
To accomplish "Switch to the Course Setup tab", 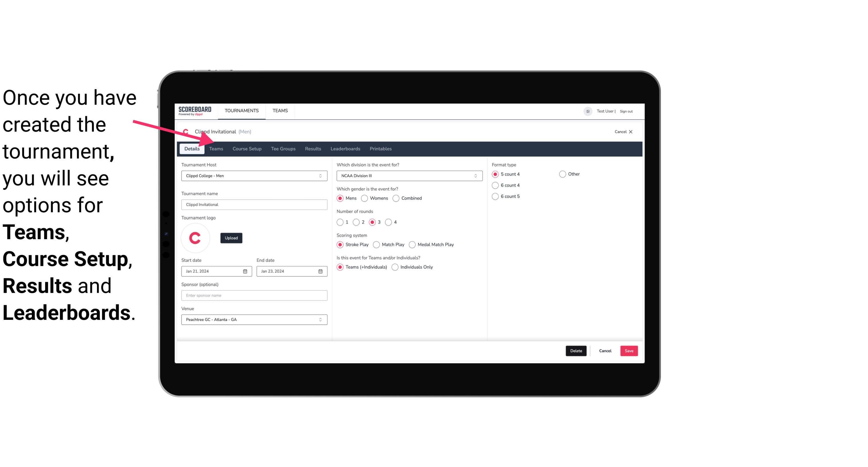I will (x=247, y=148).
